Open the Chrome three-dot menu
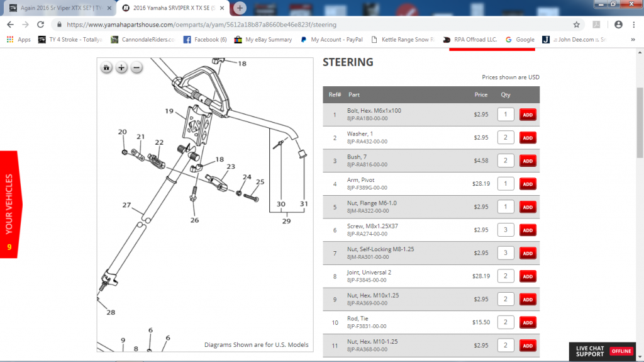Image resolution: width=644 pixels, height=362 pixels. 634,25
